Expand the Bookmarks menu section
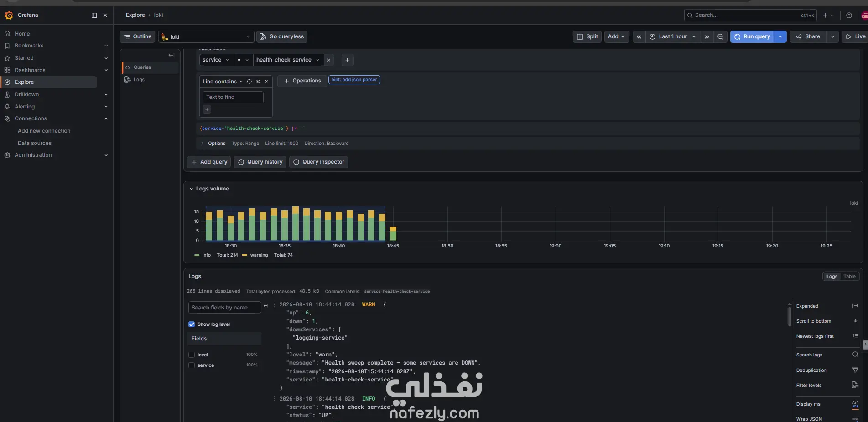 click(106, 46)
